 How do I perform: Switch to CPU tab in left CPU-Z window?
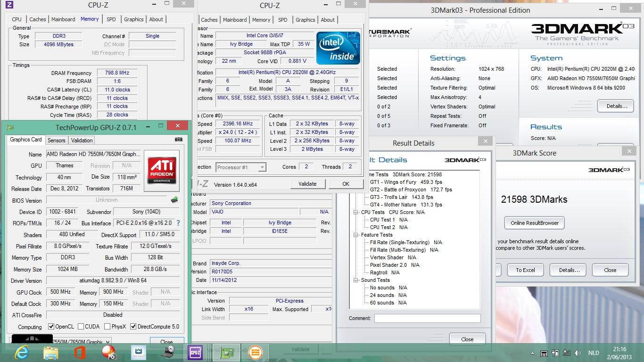pos(17,19)
